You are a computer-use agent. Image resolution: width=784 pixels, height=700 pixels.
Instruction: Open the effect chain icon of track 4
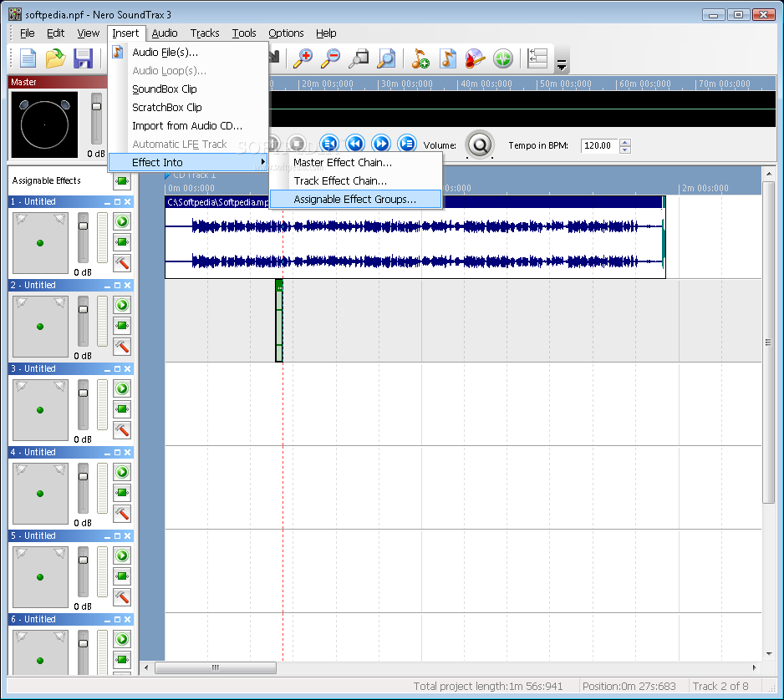pyautogui.click(x=122, y=493)
